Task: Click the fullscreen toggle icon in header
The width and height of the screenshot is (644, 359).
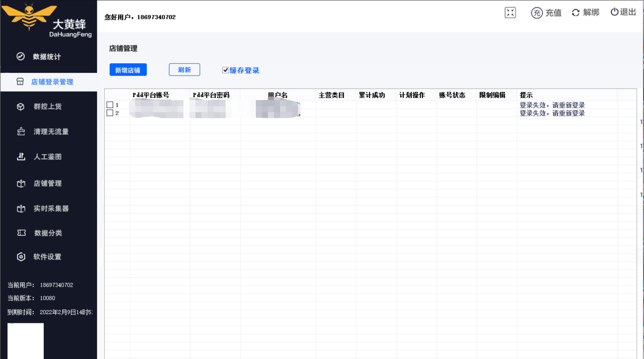Action: tap(510, 13)
